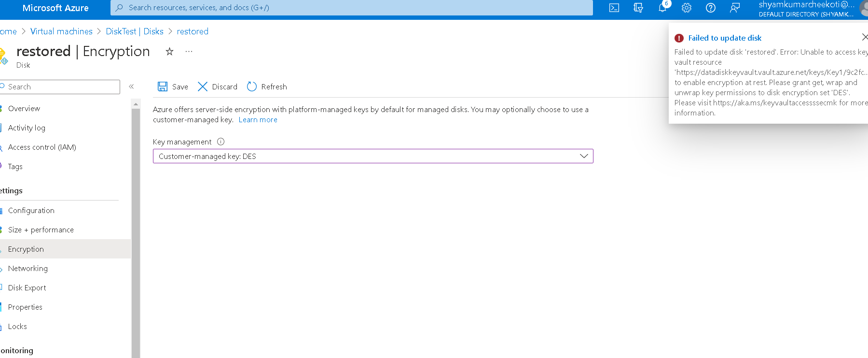Open portal settings gear
Screen dimensions: 868x358
[687, 8]
